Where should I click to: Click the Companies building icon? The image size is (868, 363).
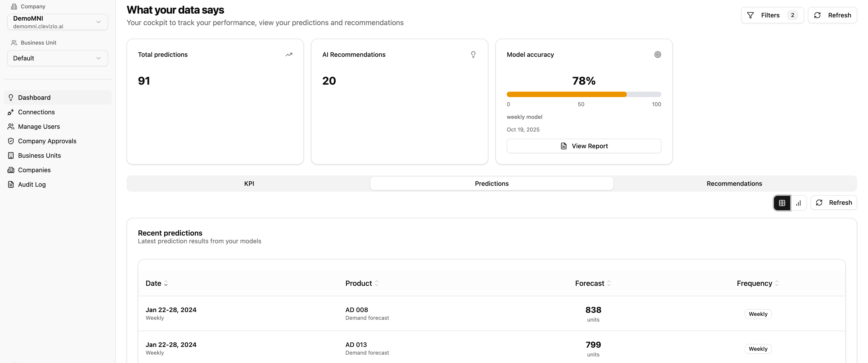click(11, 170)
